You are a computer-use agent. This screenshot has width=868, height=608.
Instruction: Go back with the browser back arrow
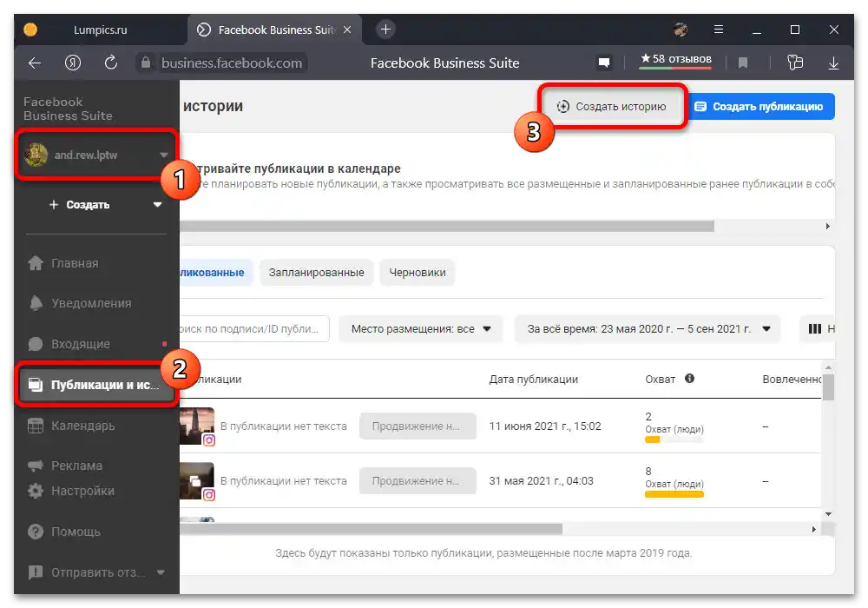(x=35, y=63)
